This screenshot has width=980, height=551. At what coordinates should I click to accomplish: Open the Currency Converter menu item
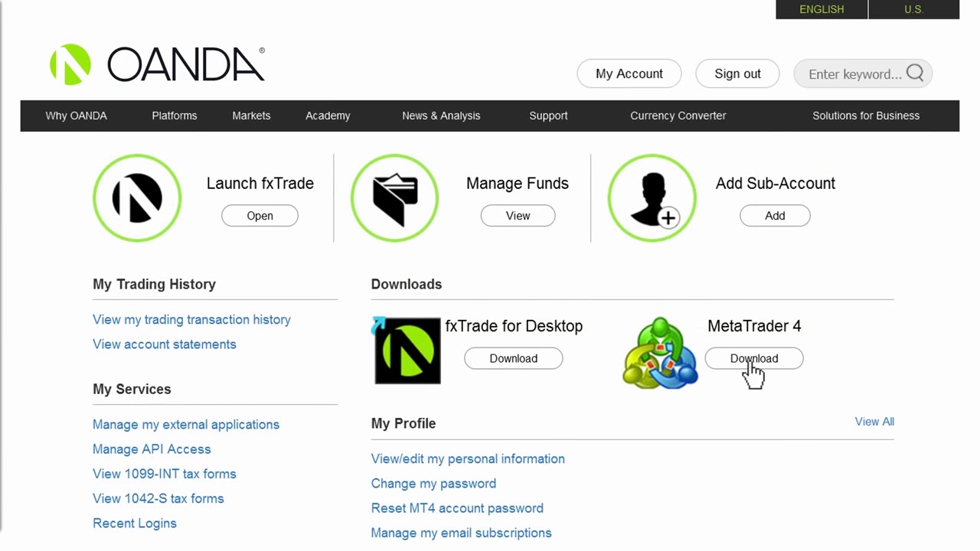tap(678, 116)
